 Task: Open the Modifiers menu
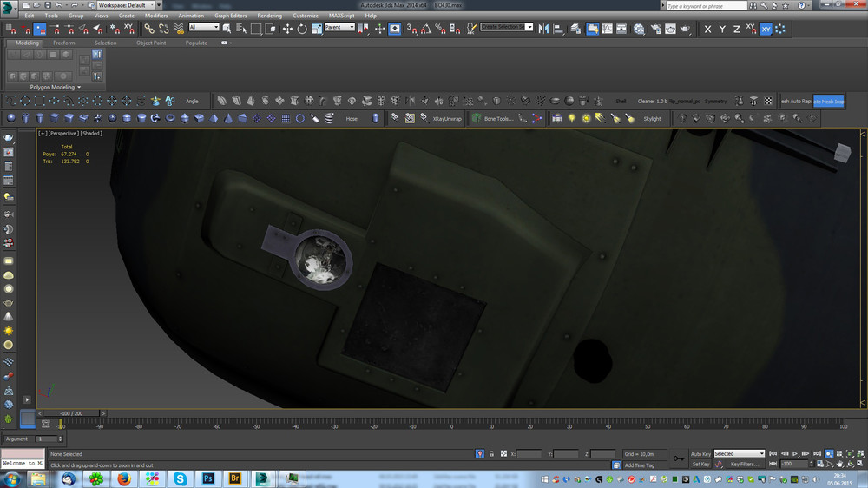[156, 16]
